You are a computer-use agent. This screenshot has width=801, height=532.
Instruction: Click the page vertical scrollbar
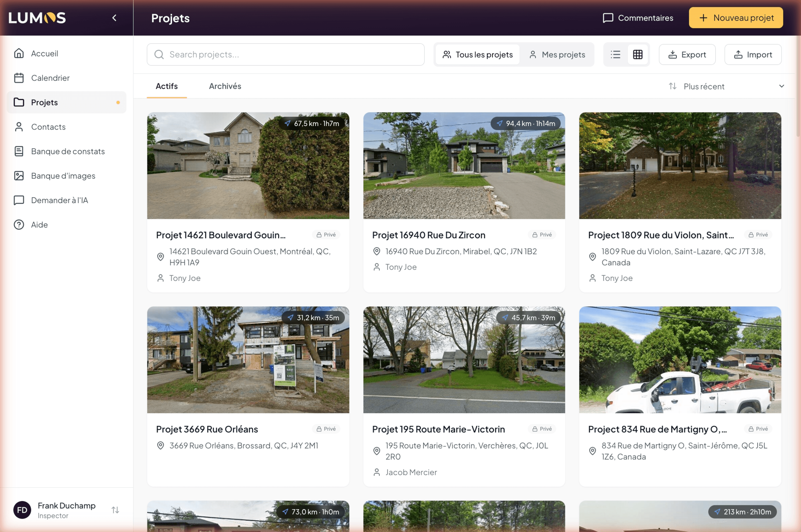point(798,86)
